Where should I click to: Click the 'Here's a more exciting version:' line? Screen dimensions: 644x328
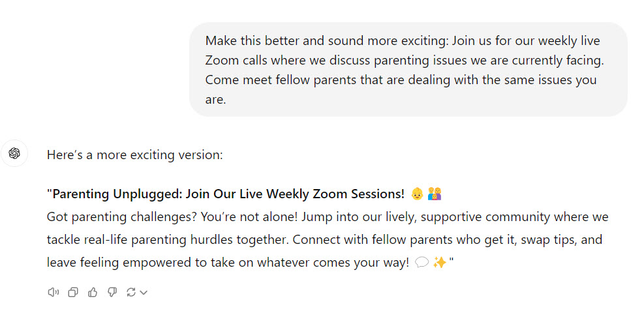coord(134,155)
